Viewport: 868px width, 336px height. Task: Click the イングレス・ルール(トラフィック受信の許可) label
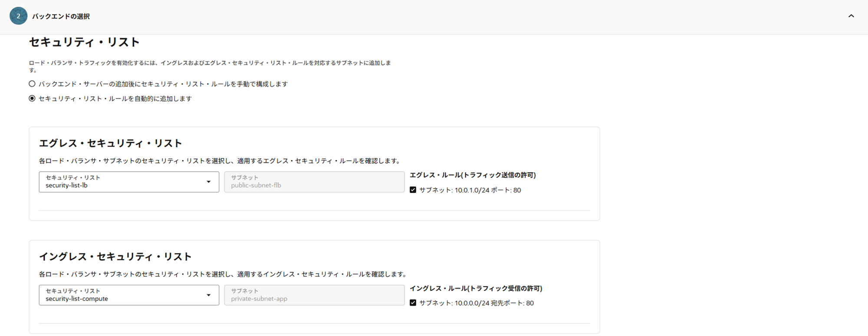(476, 288)
